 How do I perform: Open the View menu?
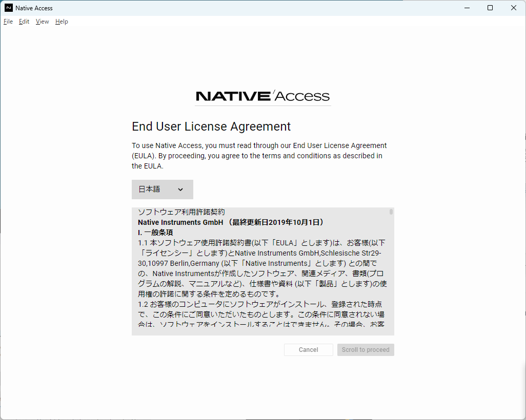click(42, 22)
